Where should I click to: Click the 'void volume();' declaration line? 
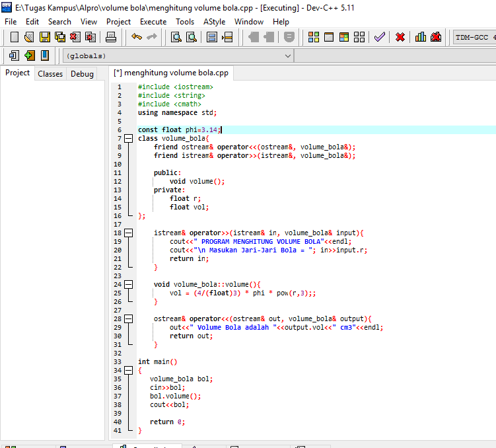[x=197, y=181]
